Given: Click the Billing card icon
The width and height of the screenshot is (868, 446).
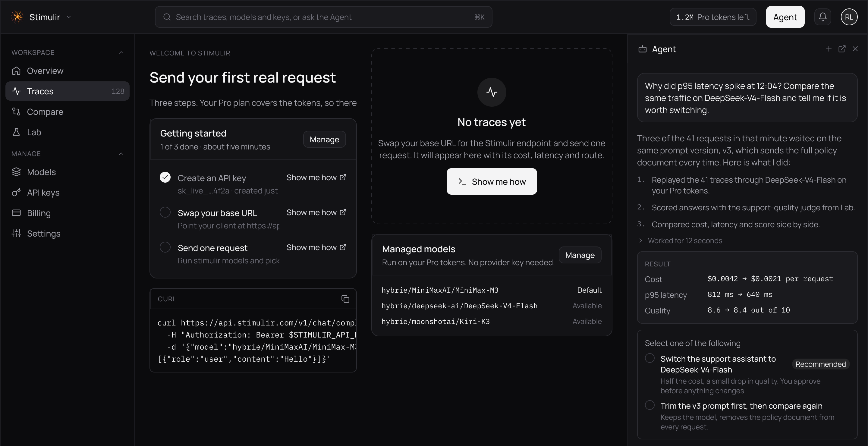Looking at the screenshot, I should pyautogui.click(x=16, y=213).
